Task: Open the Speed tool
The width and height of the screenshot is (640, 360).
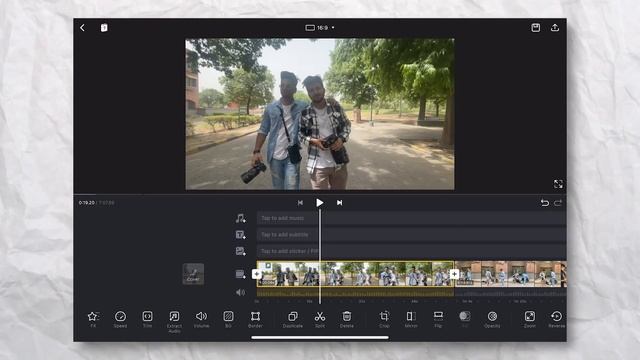Action: pyautogui.click(x=120, y=319)
